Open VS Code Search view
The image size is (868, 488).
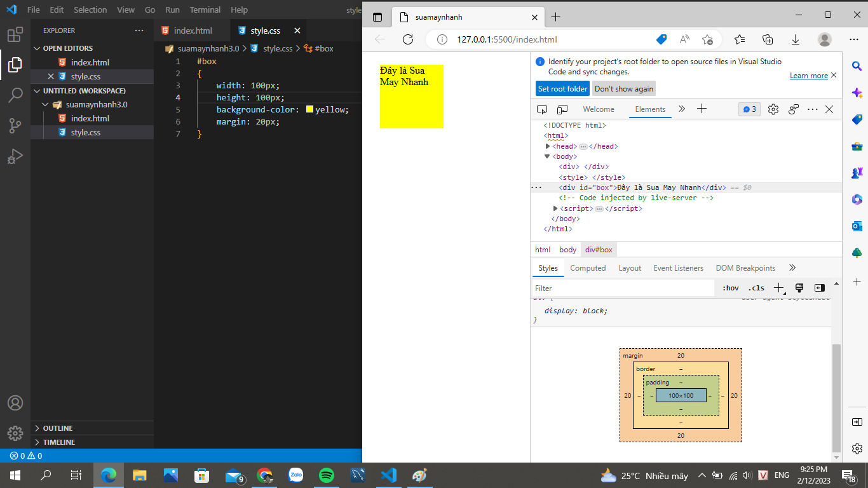[15, 95]
